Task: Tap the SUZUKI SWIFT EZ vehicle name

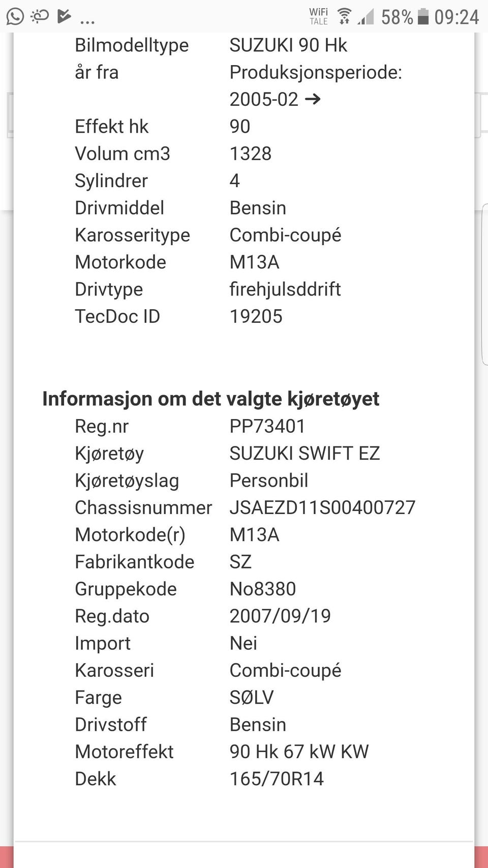Action: pyautogui.click(x=304, y=453)
